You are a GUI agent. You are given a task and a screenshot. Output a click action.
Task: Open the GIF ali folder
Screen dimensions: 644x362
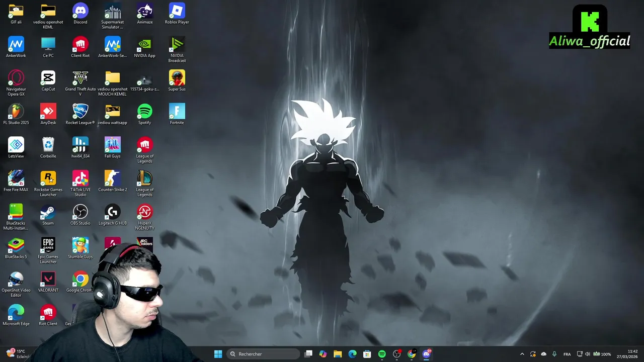(x=16, y=14)
